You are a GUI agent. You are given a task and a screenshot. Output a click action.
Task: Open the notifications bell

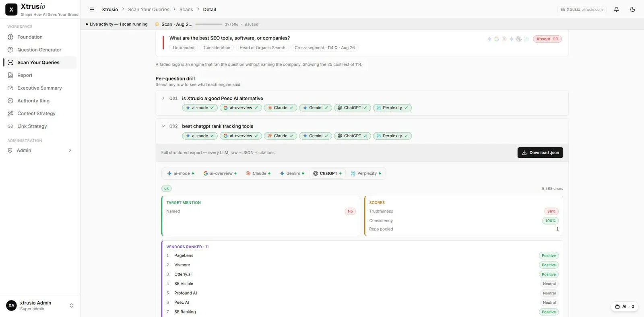pyautogui.click(x=616, y=9)
